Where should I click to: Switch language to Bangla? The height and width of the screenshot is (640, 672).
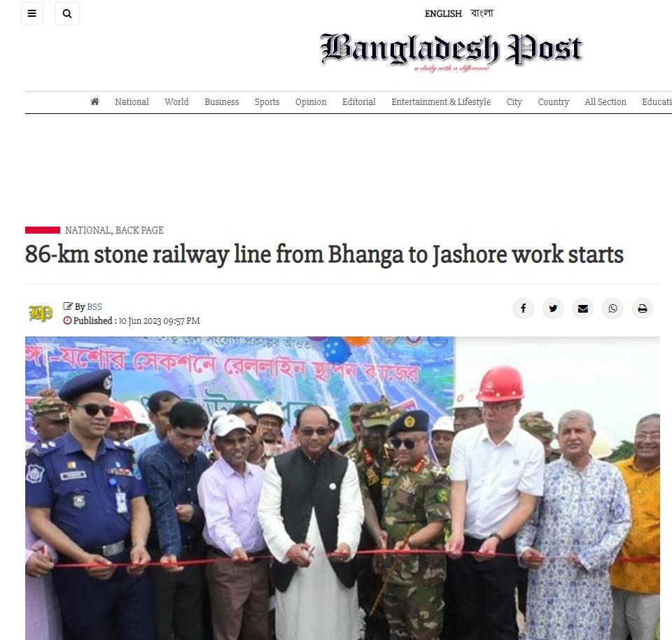482,13
